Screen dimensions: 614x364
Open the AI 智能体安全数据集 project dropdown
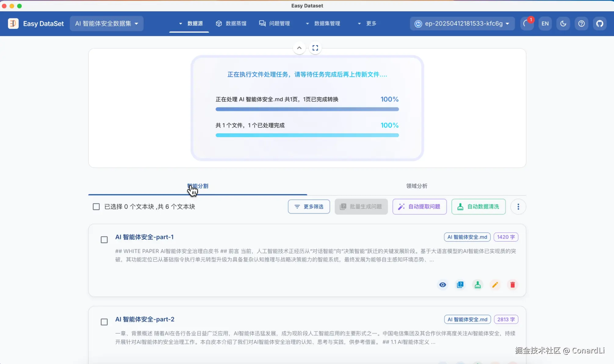(107, 23)
